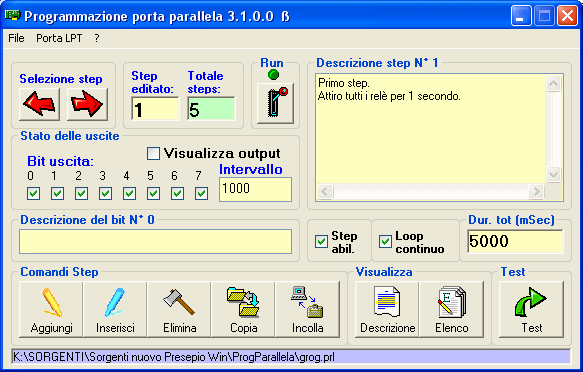Enable the Visualizza output checkbox
Screen dimensions: 583x372
pyautogui.click(x=153, y=153)
